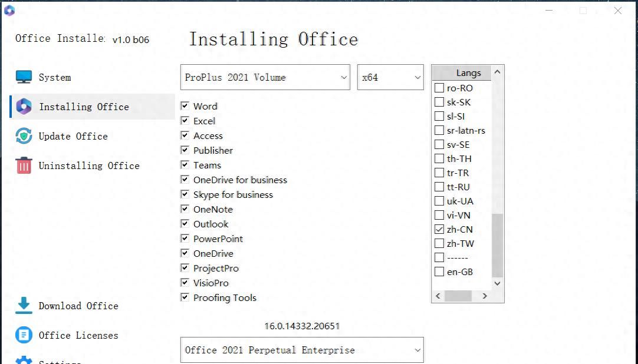
Task: Open Update Office from the sidebar
Action: (23, 136)
